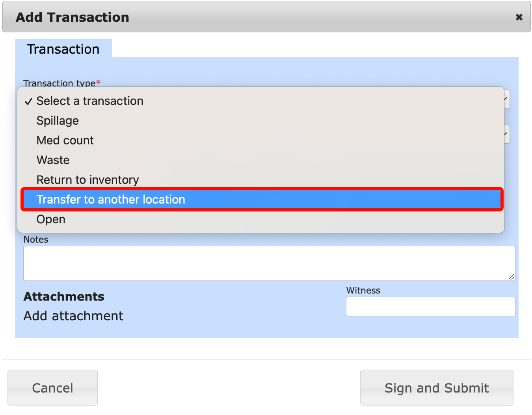Click the Add attachment link
The width and height of the screenshot is (532, 415).
click(x=73, y=316)
